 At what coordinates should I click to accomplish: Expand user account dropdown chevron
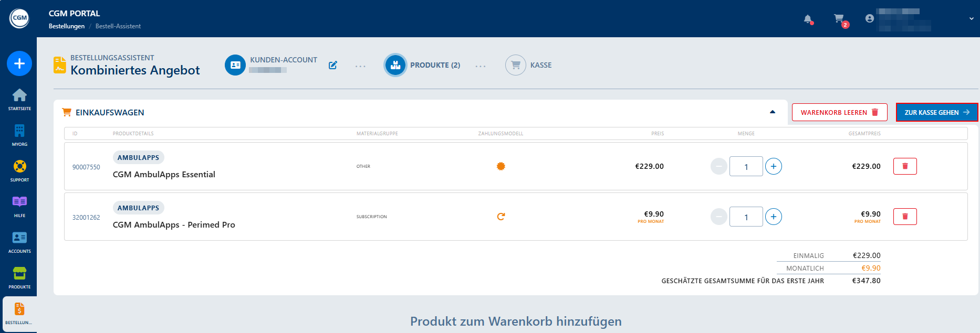[972, 18]
